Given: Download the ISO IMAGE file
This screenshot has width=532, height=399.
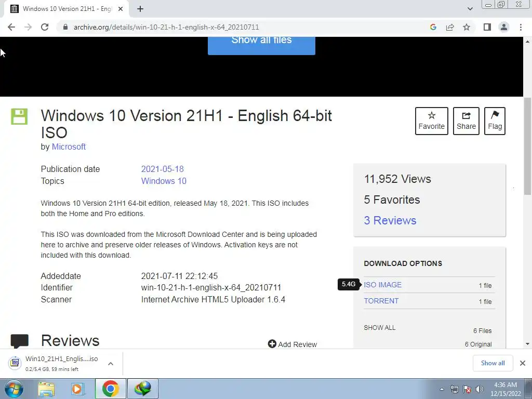Looking at the screenshot, I should [x=382, y=285].
